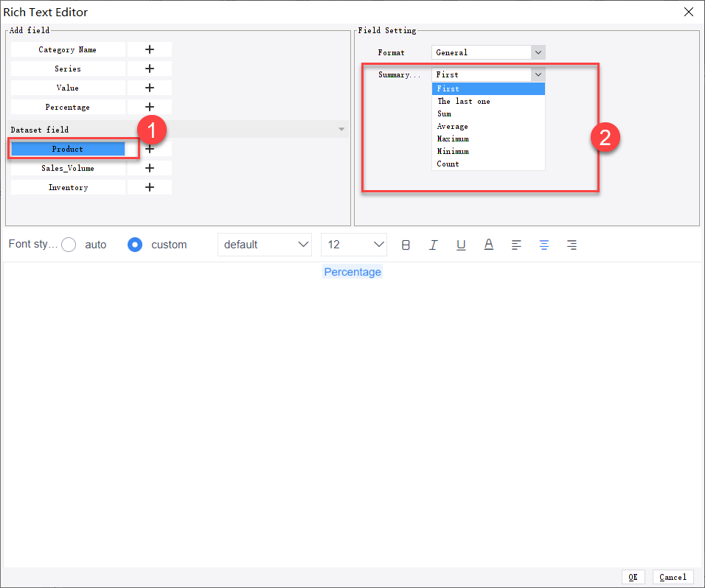This screenshot has height=588, width=705.
Task: Open the font color picker
Action: pyautogui.click(x=489, y=245)
